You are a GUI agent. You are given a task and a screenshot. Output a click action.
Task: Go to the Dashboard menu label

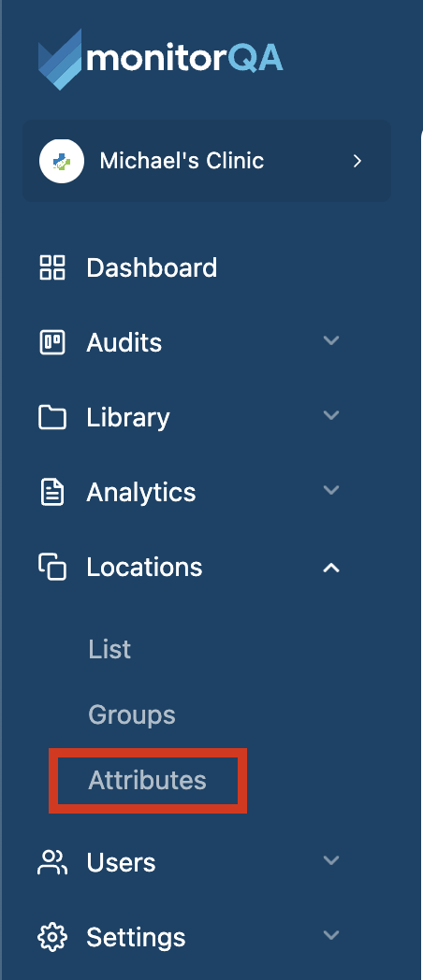(152, 267)
